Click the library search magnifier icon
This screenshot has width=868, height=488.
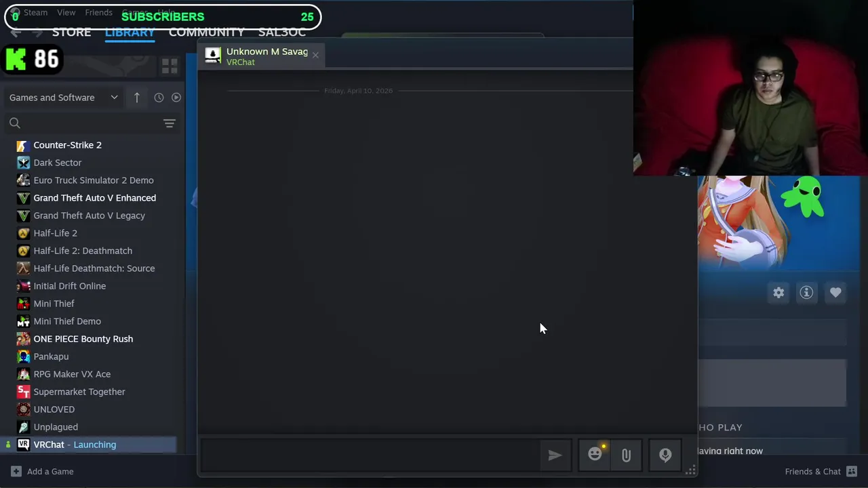point(15,123)
